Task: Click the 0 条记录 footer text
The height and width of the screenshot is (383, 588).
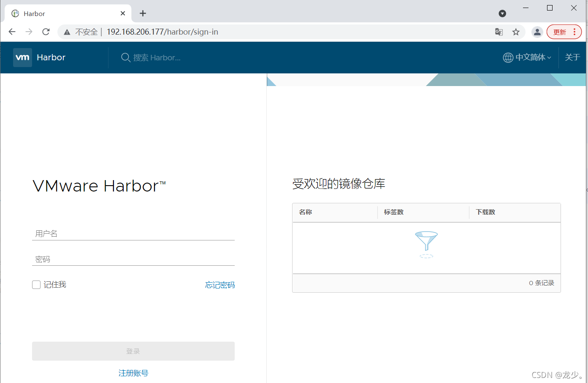Action: [542, 283]
